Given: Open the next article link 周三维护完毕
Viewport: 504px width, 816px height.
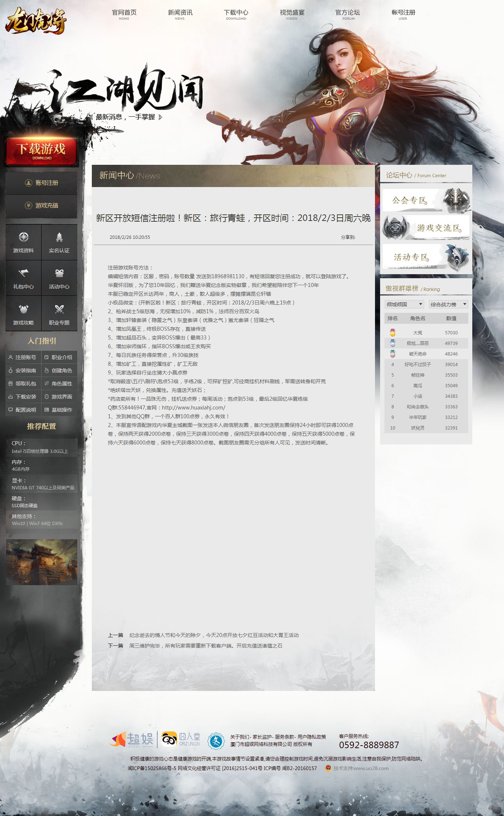Looking at the screenshot, I should click(x=206, y=646).
